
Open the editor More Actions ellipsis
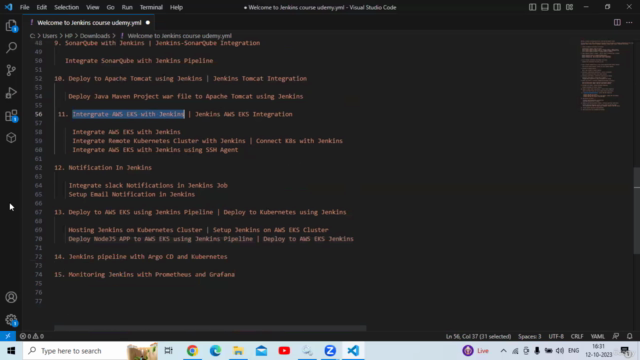click(629, 22)
